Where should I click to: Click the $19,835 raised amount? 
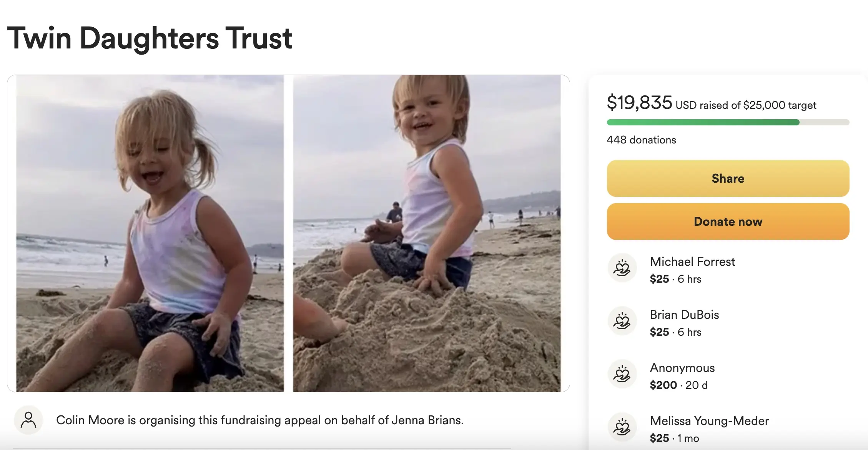(639, 103)
